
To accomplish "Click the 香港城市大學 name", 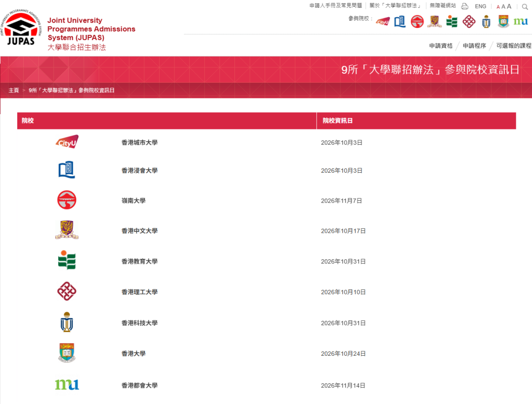I will (139, 143).
